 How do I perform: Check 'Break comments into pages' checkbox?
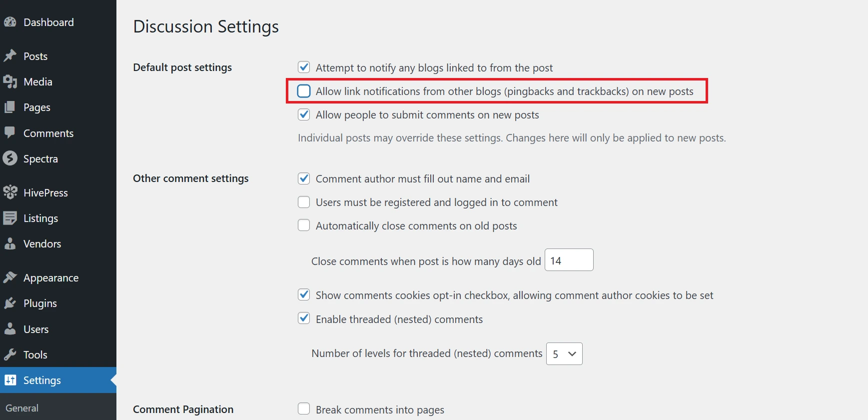(x=304, y=409)
